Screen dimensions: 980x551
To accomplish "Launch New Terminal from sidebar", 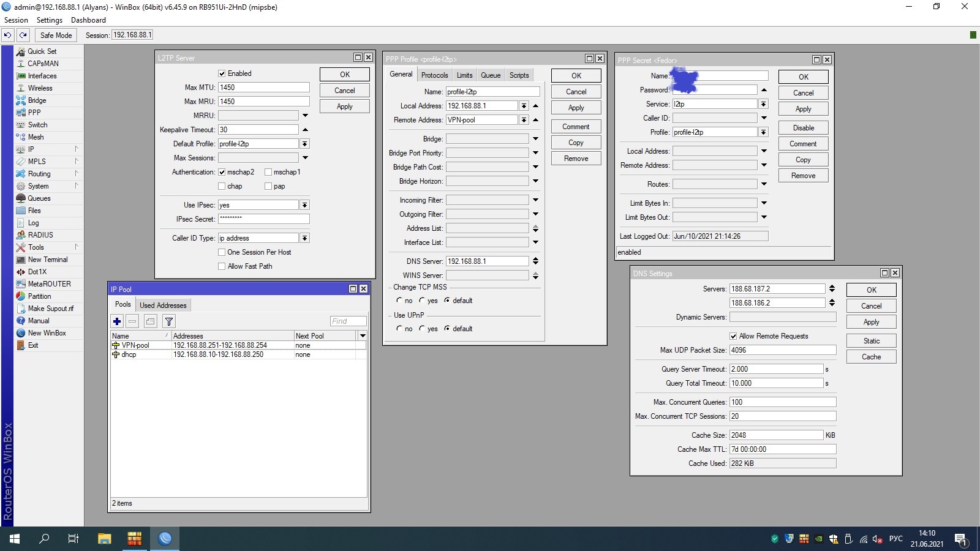I will tap(48, 260).
